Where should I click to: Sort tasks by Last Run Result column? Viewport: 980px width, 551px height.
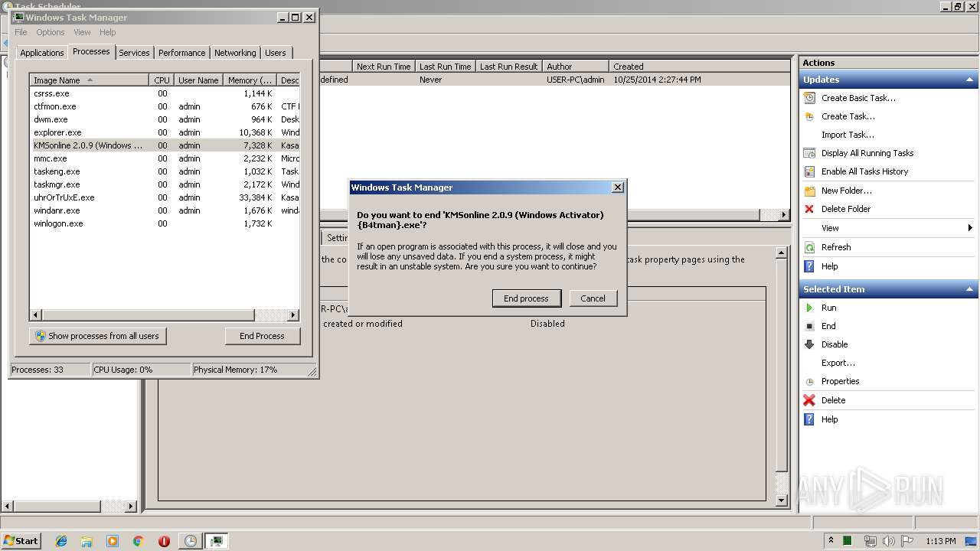click(x=509, y=67)
